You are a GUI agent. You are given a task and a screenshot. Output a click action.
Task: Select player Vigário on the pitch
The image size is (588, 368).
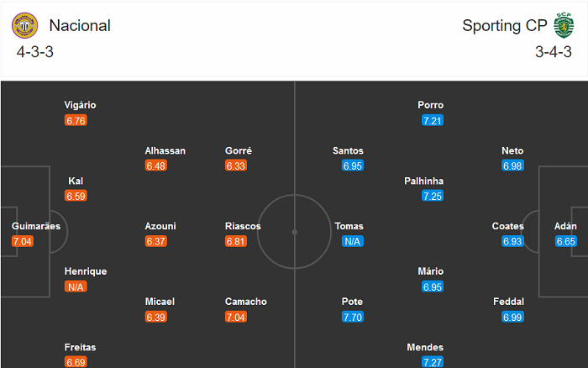pos(81,105)
